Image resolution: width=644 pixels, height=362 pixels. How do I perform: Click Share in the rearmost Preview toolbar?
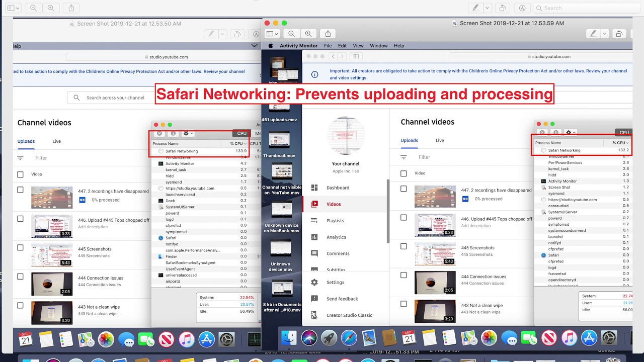[x=71, y=8]
